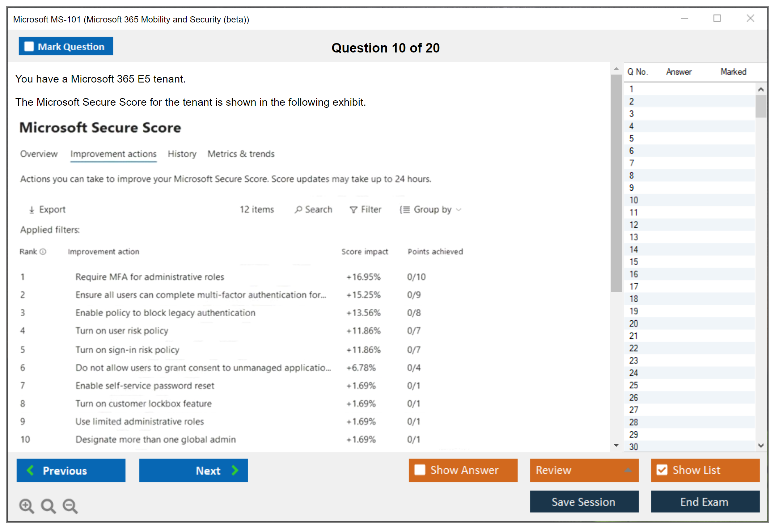The height and width of the screenshot is (532, 778).
Task: Uncheck the Show List checkbox
Action: pyautogui.click(x=662, y=470)
